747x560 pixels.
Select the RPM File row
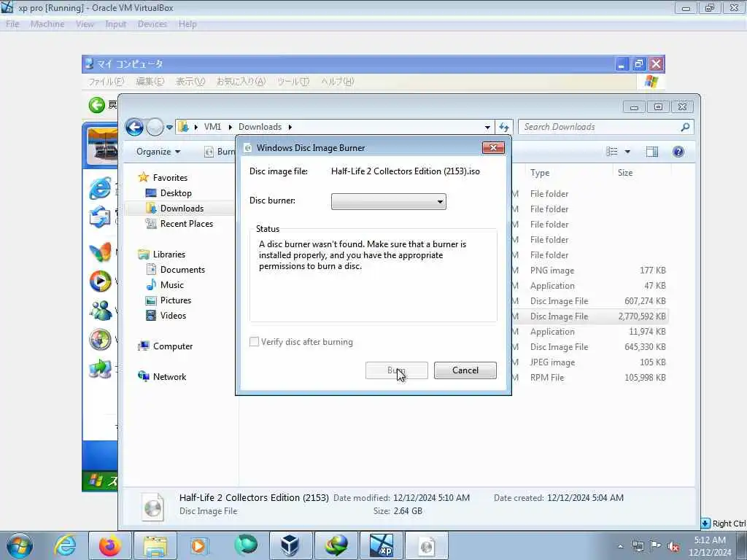[x=589, y=378]
